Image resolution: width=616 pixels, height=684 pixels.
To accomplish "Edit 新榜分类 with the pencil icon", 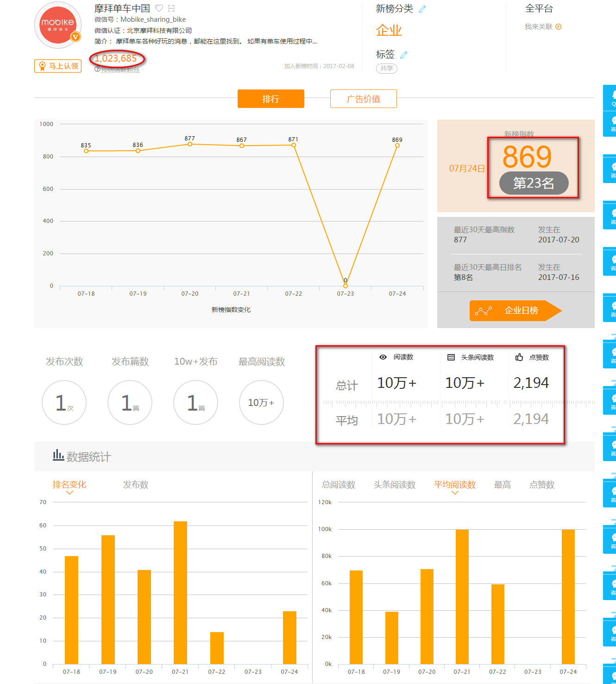I will [422, 9].
